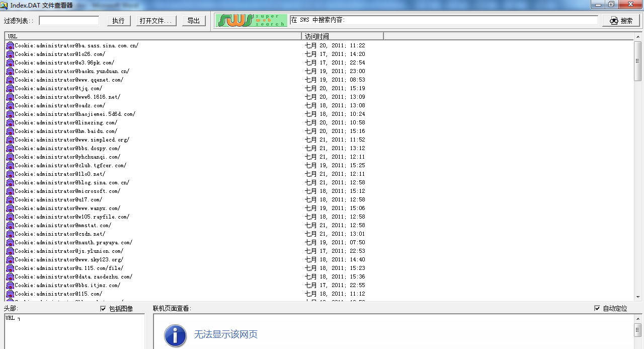Screen dimensions: 644x349
Task: Select the Cookie:administrator@u.115.com/file/ entry
Action: point(69,268)
